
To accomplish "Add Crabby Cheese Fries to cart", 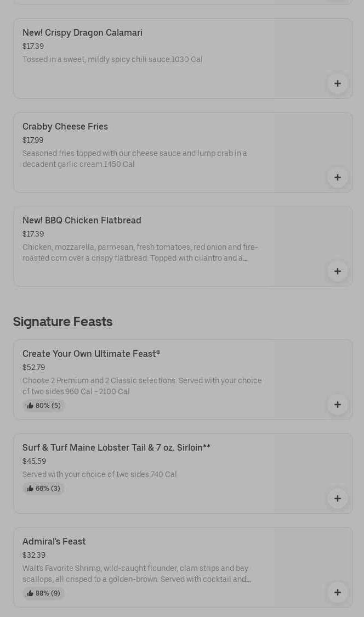I will click(x=337, y=177).
